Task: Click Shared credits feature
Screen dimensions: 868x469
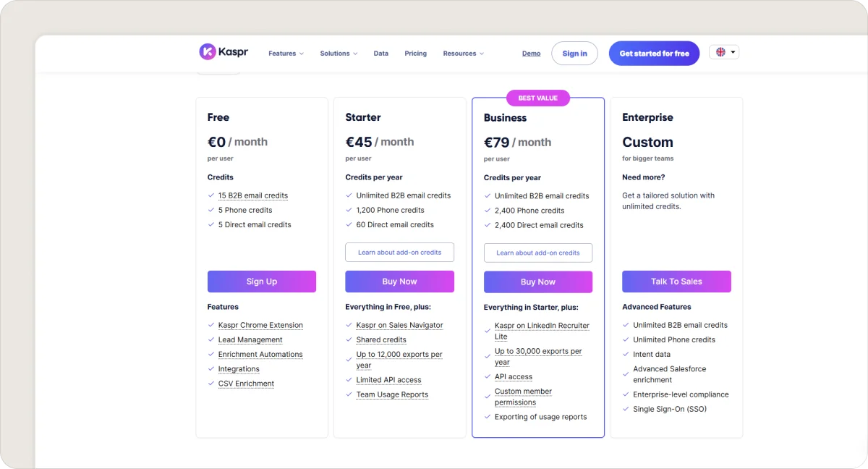Action: coord(381,339)
